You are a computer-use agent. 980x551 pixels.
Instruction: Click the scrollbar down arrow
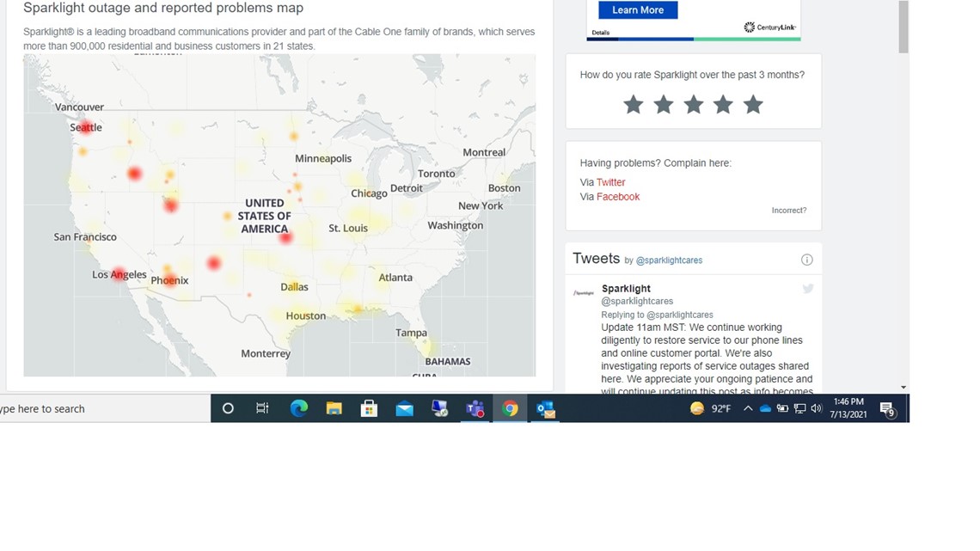(903, 388)
